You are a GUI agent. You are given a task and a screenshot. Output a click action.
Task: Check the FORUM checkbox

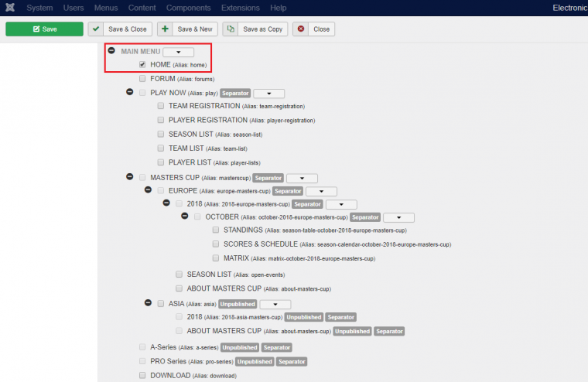[x=142, y=79]
